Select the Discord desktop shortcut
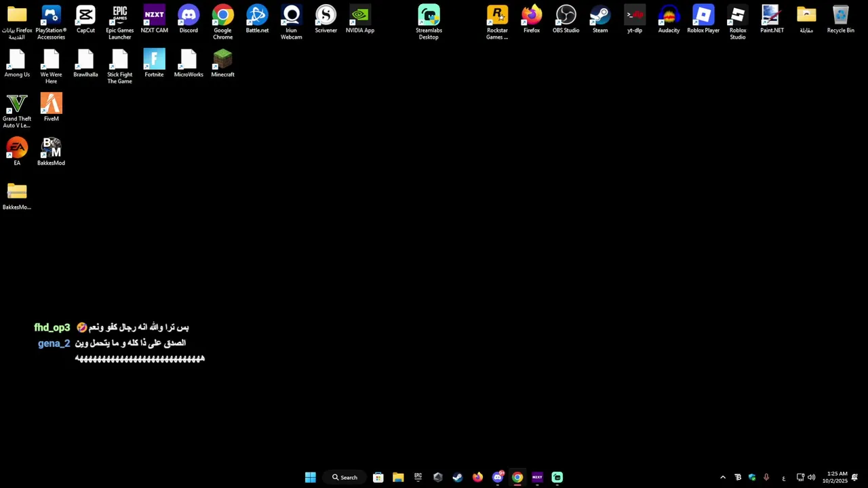This screenshot has height=488, width=868. click(189, 20)
